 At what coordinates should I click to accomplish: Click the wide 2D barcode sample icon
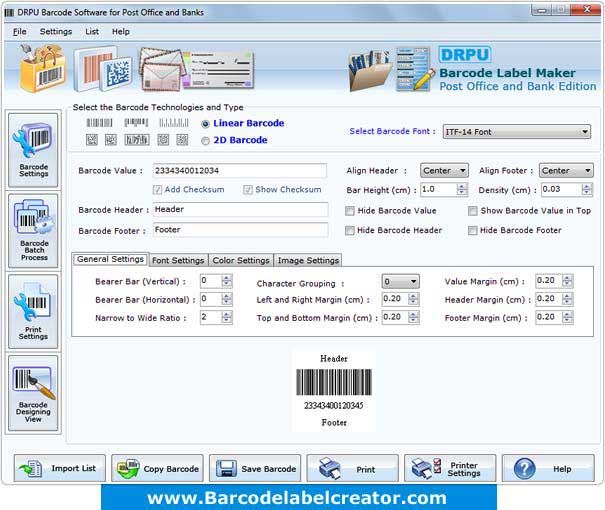[x=137, y=140]
